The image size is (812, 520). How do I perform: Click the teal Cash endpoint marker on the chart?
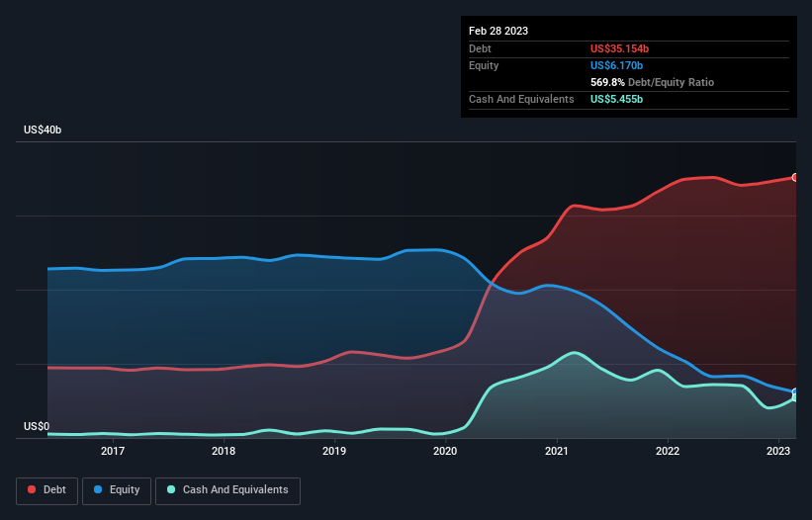click(x=795, y=397)
